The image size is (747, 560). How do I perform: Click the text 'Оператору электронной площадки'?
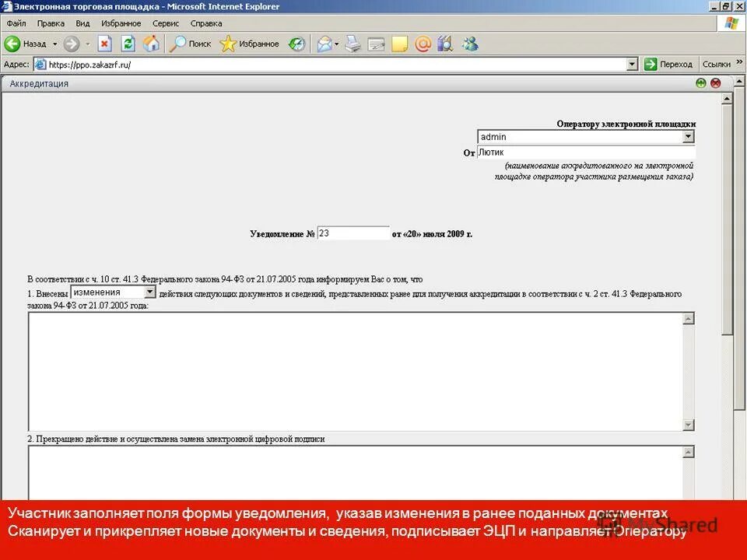(x=626, y=124)
